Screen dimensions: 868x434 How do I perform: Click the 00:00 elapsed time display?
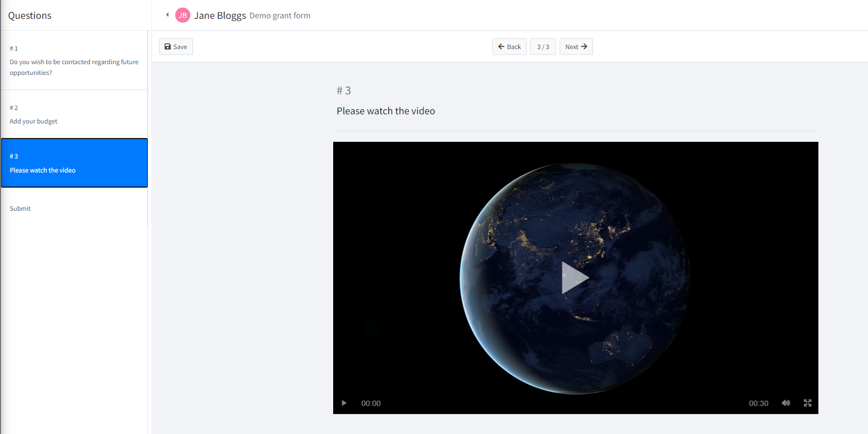coord(371,403)
